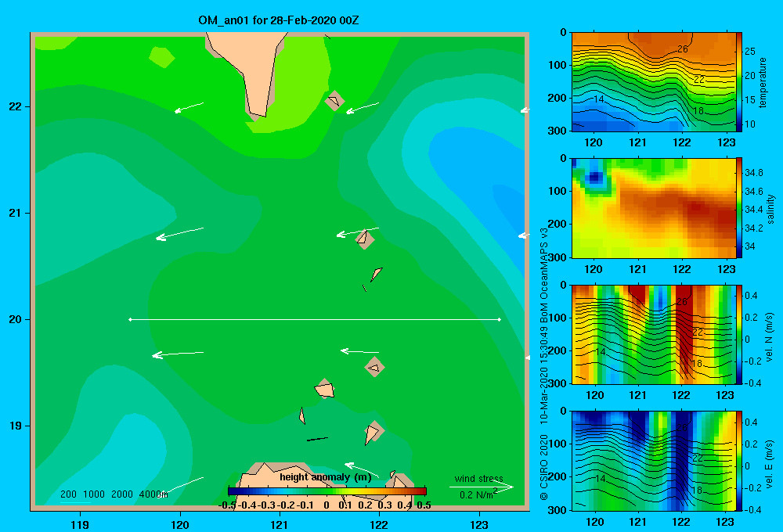Click the '26' contour label in the temperature plot
The height and width of the screenshot is (532, 783).
(682, 49)
